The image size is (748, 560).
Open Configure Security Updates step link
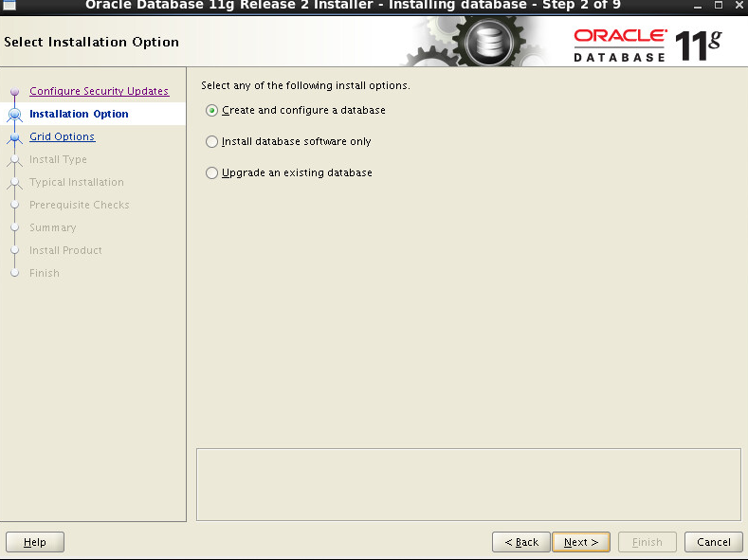tap(100, 91)
